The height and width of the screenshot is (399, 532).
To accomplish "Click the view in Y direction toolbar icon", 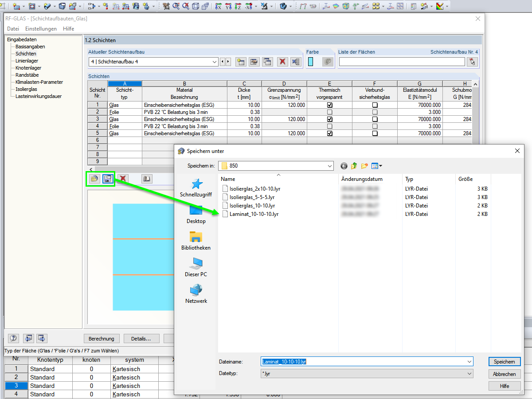I will coord(229,6).
